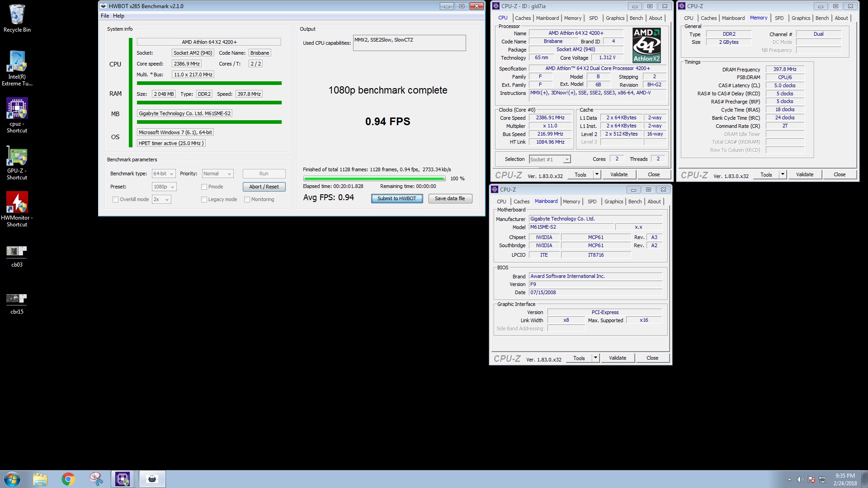This screenshot has width=868, height=488.
Task: Click Used CPU capabilities text box
Action: 409,43
